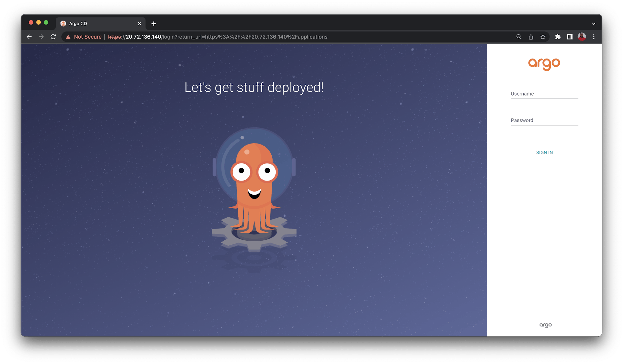Click the share page icon
This screenshot has width=623, height=364.
531,37
